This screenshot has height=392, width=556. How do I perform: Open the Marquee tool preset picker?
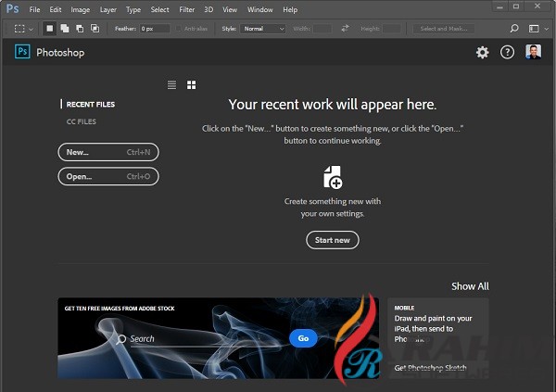22,29
